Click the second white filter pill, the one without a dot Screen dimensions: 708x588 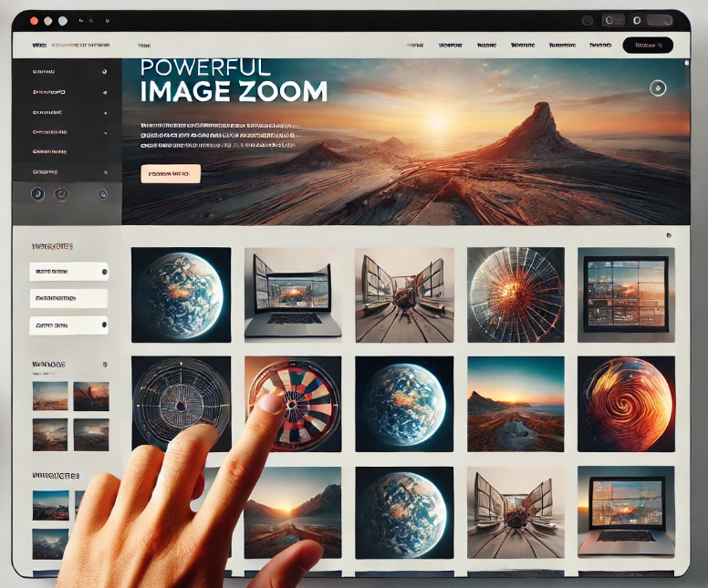click(68, 298)
